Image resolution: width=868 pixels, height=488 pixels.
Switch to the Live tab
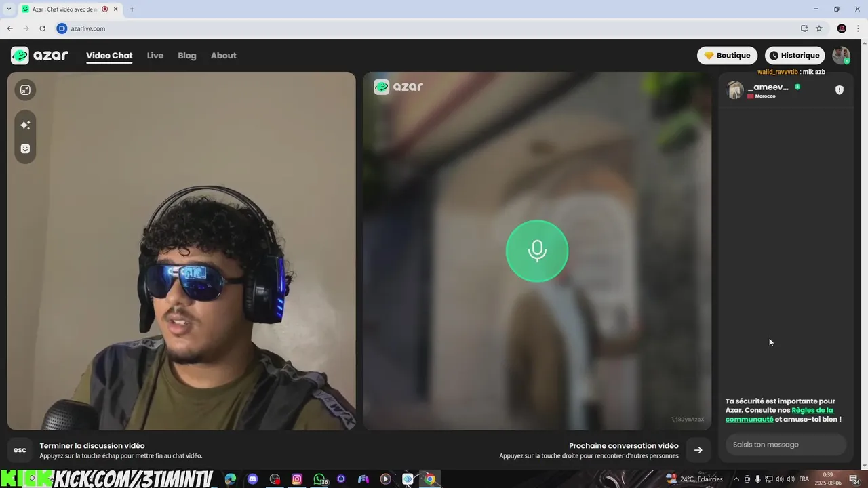tap(155, 56)
